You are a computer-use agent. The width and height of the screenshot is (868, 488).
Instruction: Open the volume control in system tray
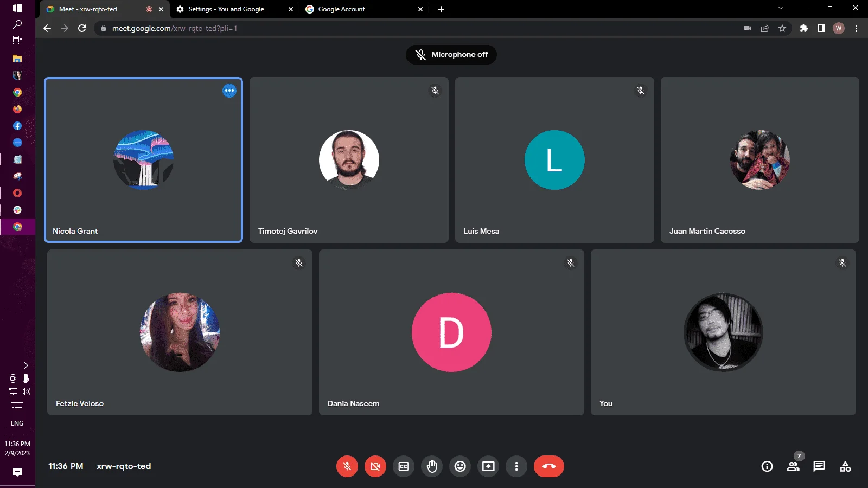[26, 391]
